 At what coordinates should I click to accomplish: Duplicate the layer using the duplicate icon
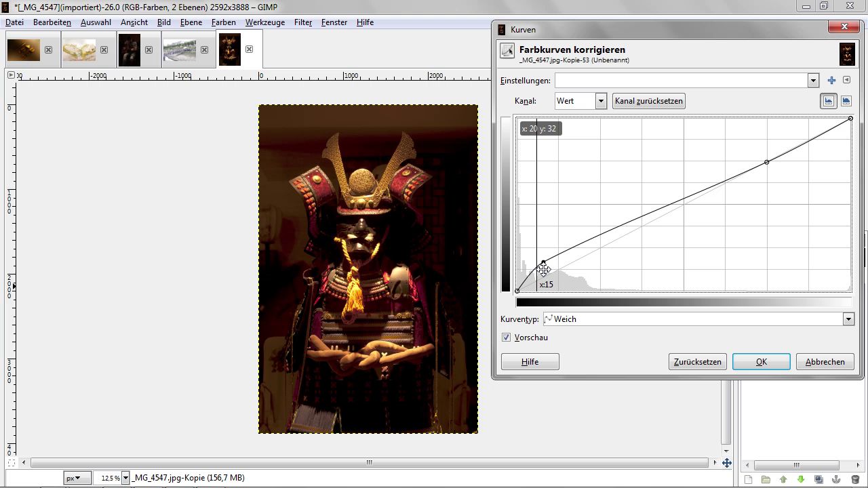point(818,480)
